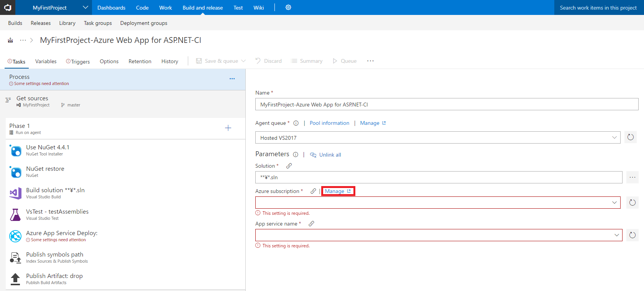Edit the Solution path field
Viewport: 644px width, 291px height.
coord(439,177)
